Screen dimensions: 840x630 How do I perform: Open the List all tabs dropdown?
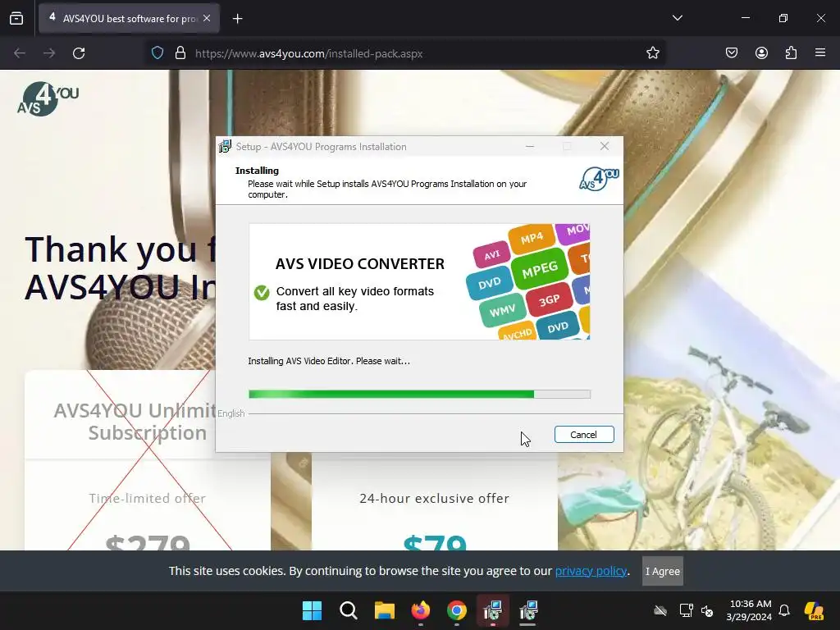tap(677, 18)
